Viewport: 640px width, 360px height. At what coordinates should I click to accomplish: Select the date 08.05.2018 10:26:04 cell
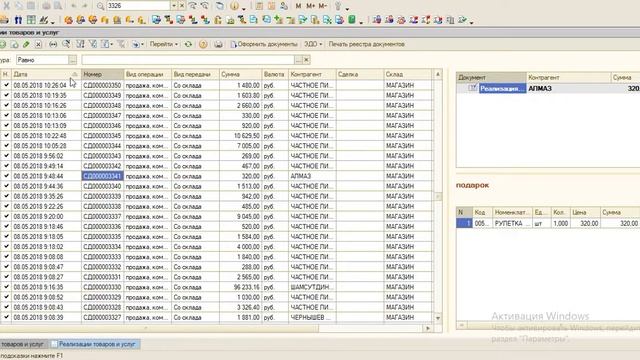pyautogui.click(x=46, y=85)
